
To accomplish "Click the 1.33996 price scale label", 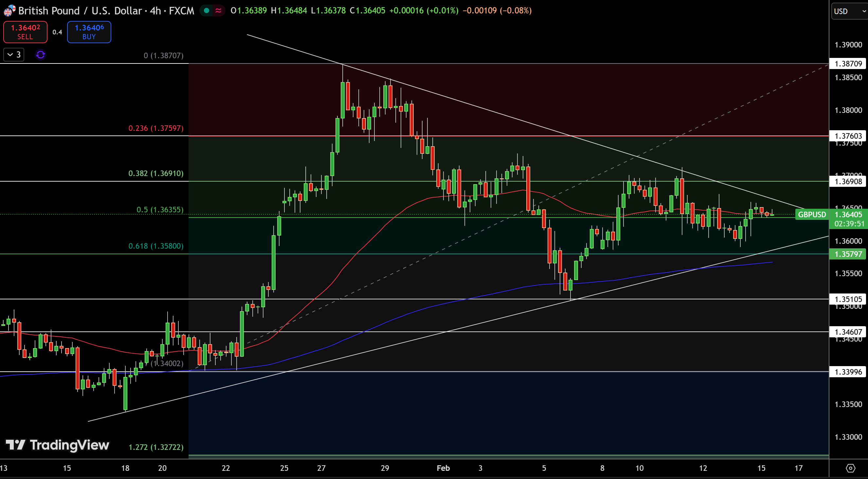I will click(x=848, y=372).
